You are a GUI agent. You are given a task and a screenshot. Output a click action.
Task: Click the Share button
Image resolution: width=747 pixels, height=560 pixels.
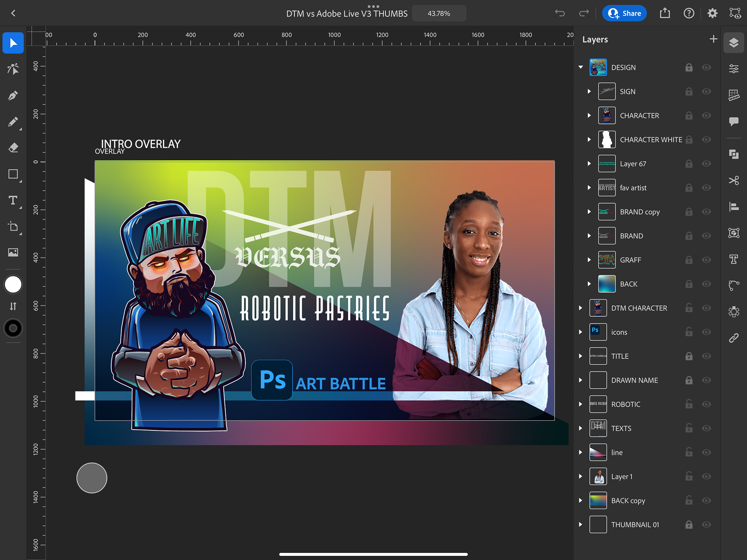coord(624,13)
